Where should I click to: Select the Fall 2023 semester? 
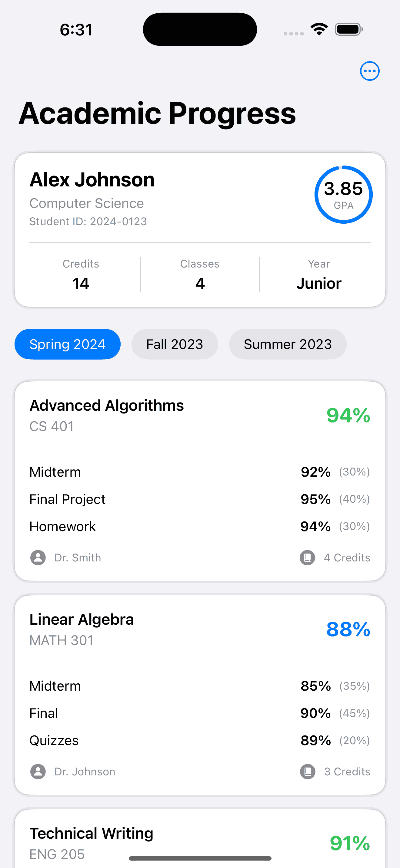[x=174, y=344]
